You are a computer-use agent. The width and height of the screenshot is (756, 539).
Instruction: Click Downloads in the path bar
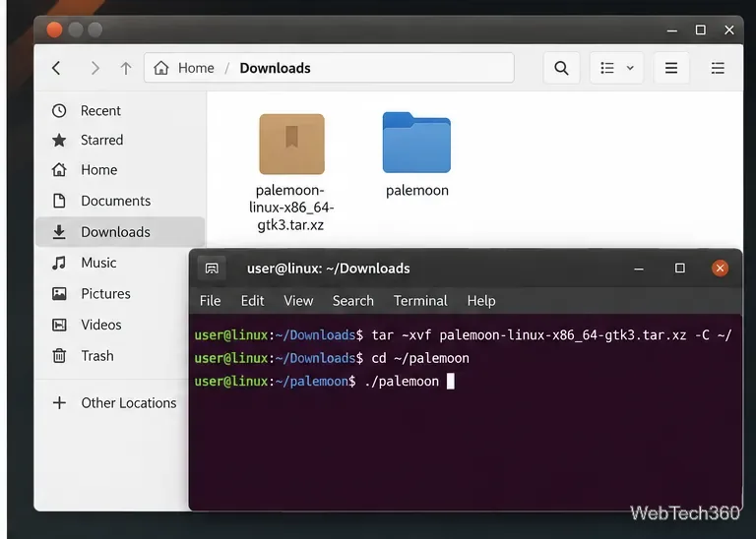point(275,68)
